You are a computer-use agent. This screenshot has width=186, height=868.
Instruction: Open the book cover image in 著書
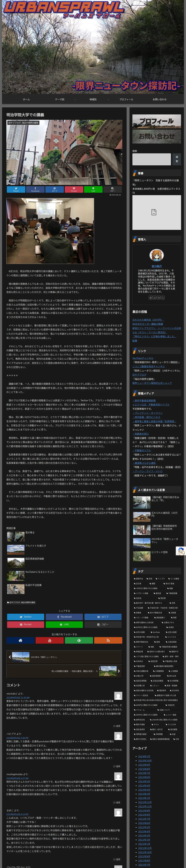[x=156, y=213]
